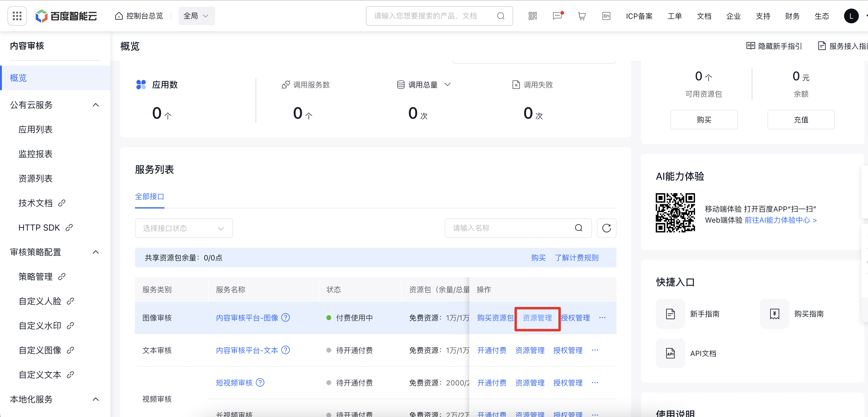This screenshot has height=417, width=868.
Task: Open 财务 in top navigation
Action: [x=792, y=16]
